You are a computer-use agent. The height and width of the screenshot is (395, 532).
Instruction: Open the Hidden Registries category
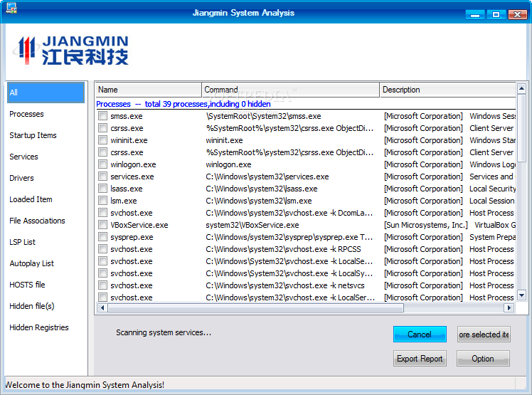coord(39,327)
